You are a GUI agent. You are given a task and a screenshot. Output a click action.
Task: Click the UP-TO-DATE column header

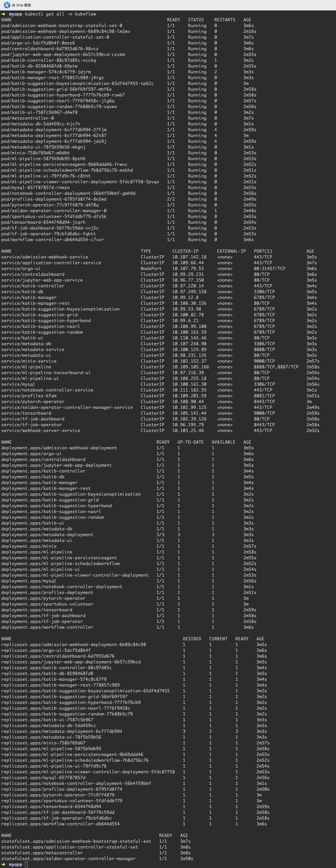(190, 442)
